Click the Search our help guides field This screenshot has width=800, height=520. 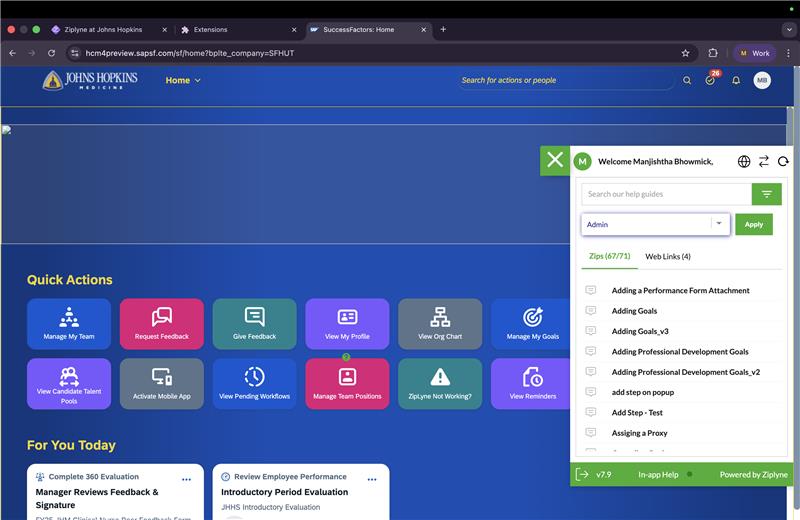coord(666,194)
